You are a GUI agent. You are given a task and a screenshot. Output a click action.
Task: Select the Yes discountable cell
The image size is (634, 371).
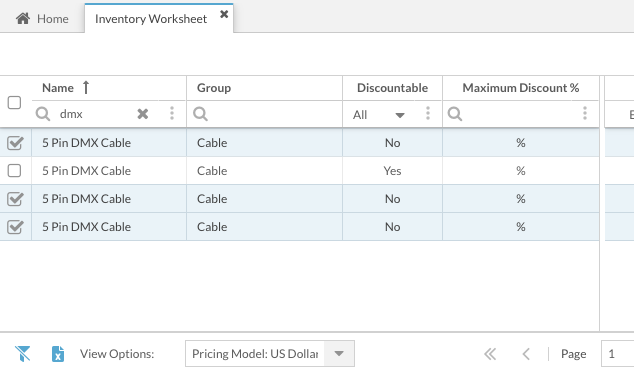coord(392,171)
